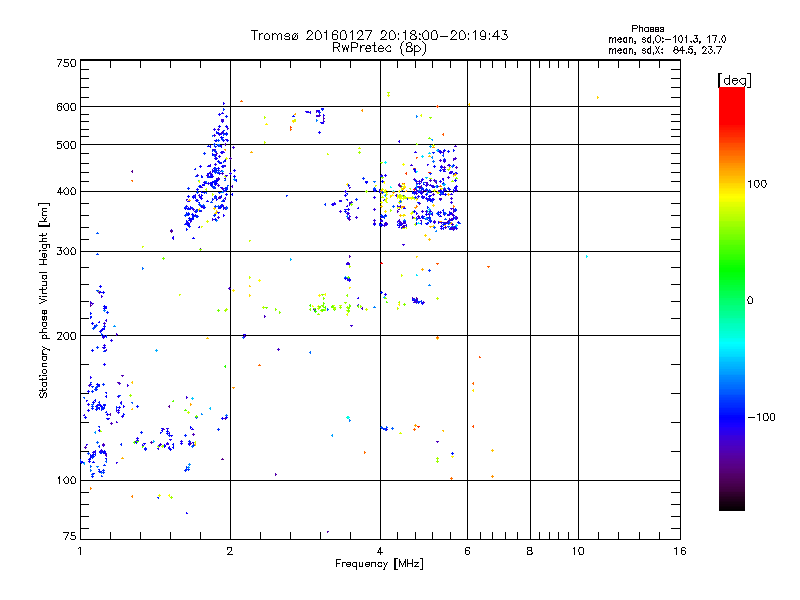The image size is (800, 600).
Task: Click the x-axis '4' tick label
Action: [x=380, y=551]
